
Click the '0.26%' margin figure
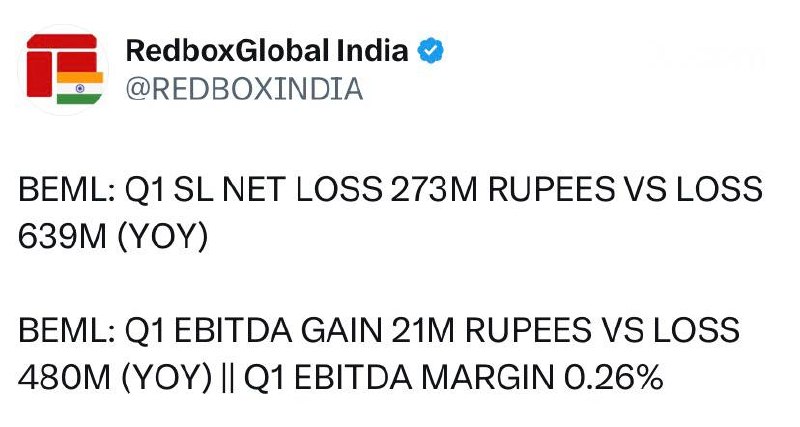pos(613,378)
